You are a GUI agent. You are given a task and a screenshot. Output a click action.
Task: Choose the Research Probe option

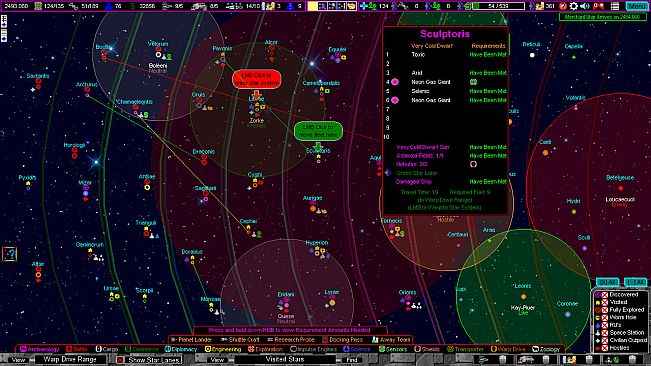point(291,340)
